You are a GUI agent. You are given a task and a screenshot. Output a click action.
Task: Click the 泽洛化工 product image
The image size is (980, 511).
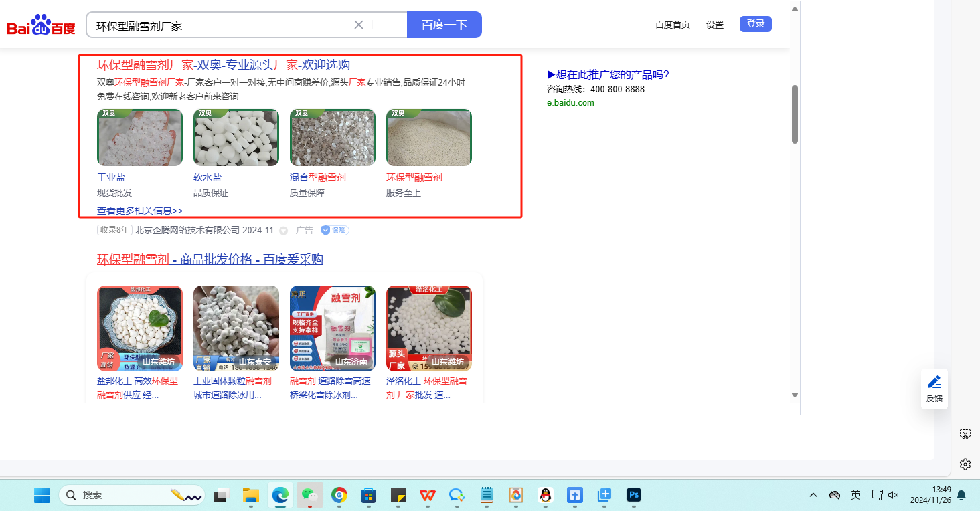tap(429, 328)
